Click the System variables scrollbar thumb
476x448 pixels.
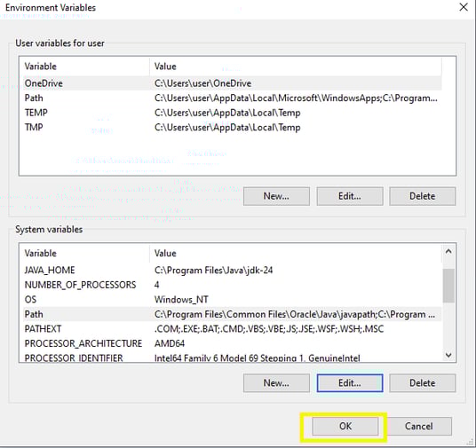tap(448, 286)
